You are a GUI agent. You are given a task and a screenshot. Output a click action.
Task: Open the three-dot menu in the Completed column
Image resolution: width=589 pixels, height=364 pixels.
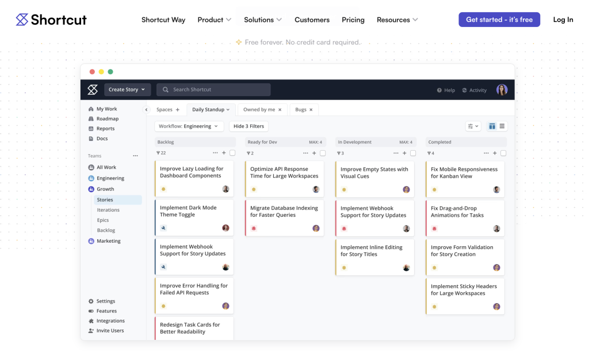(x=486, y=153)
